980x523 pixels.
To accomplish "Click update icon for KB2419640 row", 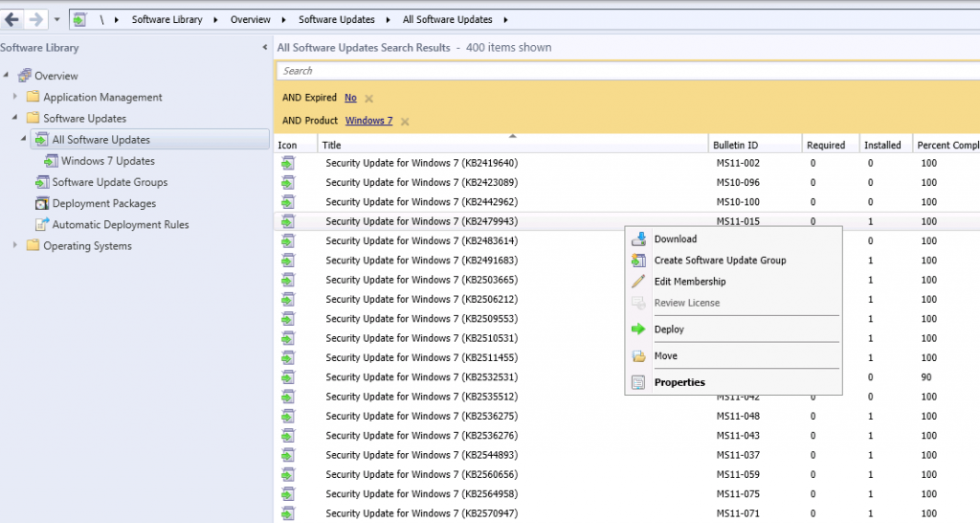I will (x=287, y=163).
